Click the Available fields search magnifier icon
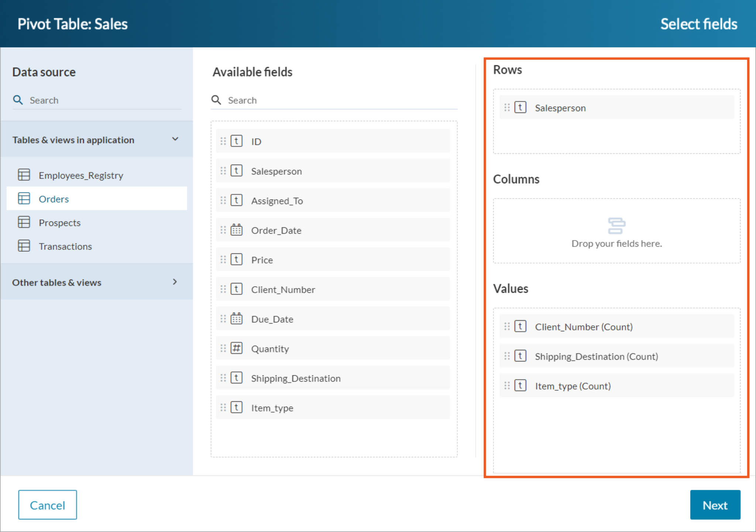This screenshot has width=756, height=532. point(216,100)
